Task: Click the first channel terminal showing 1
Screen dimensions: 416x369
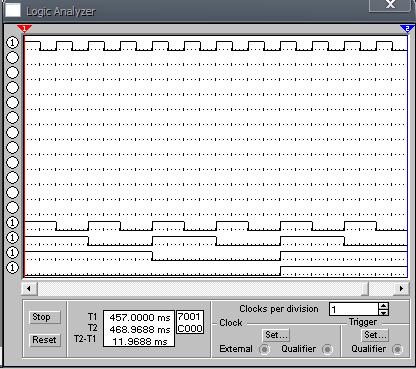Action: [13, 43]
